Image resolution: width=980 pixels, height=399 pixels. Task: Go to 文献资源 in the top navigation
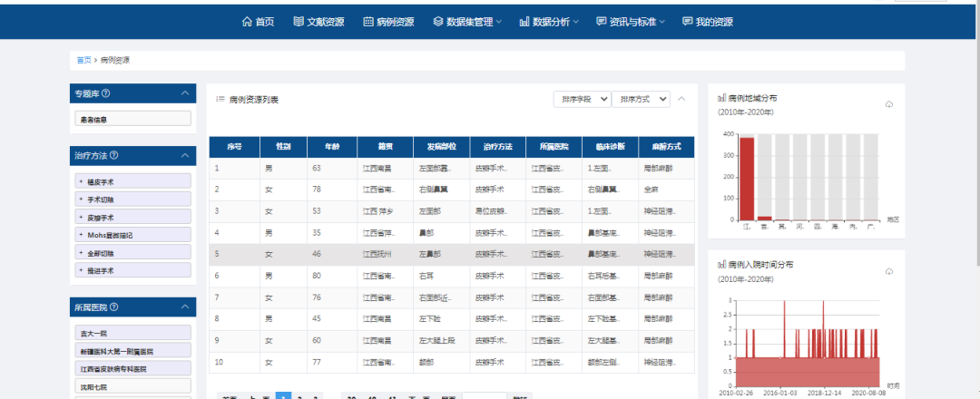(x=318, y=22)
